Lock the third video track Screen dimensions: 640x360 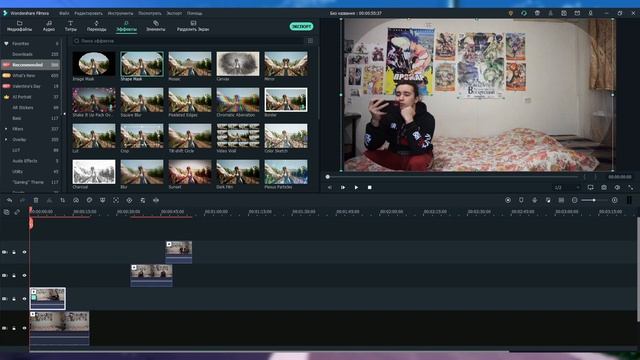(x=14, y=299)
